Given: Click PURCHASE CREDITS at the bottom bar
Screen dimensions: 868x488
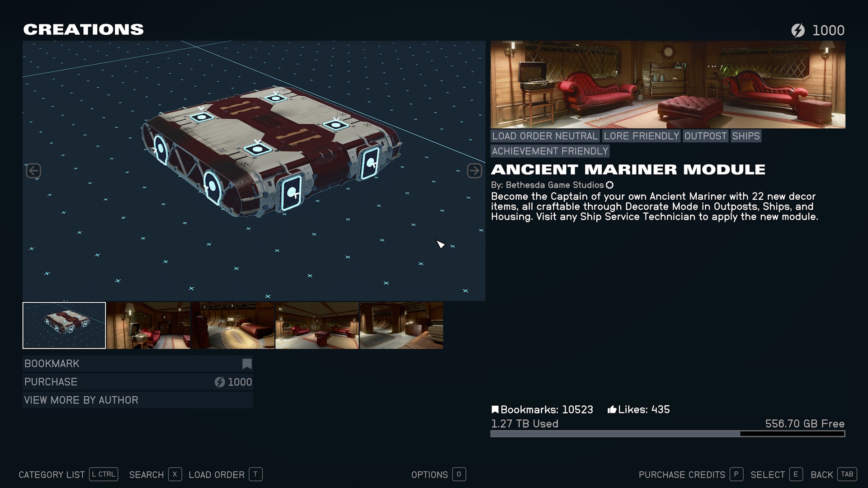Looking at the screenshot, I should point(681,474).
